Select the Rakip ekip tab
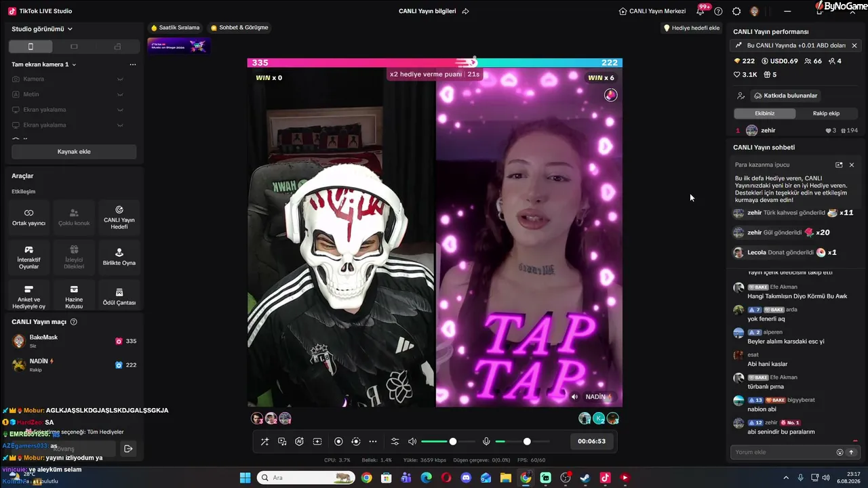 (x=826, y=113)
